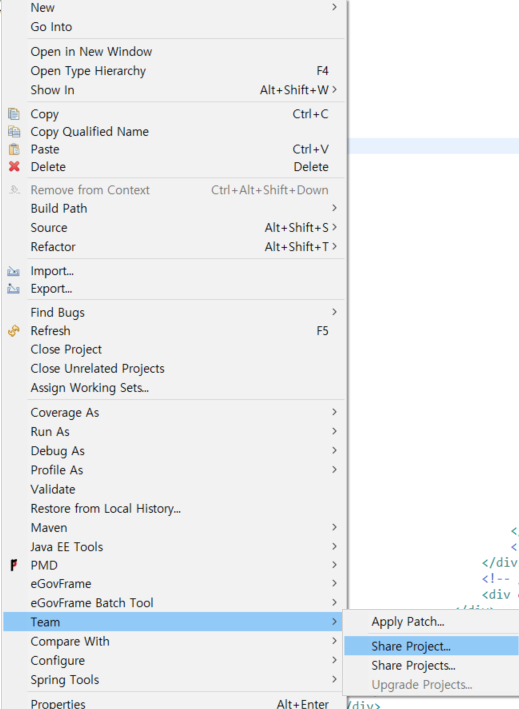Viewport: 519px width, 709px height.
Task: Open Type Hierarchy menu entry
Action: [x=174, y=71]
